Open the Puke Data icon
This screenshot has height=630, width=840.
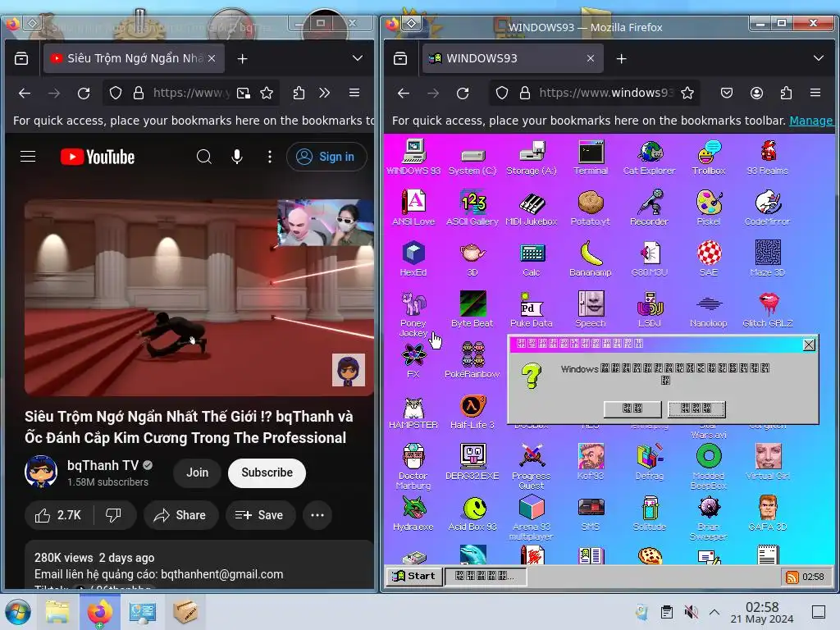coord(532,309)
